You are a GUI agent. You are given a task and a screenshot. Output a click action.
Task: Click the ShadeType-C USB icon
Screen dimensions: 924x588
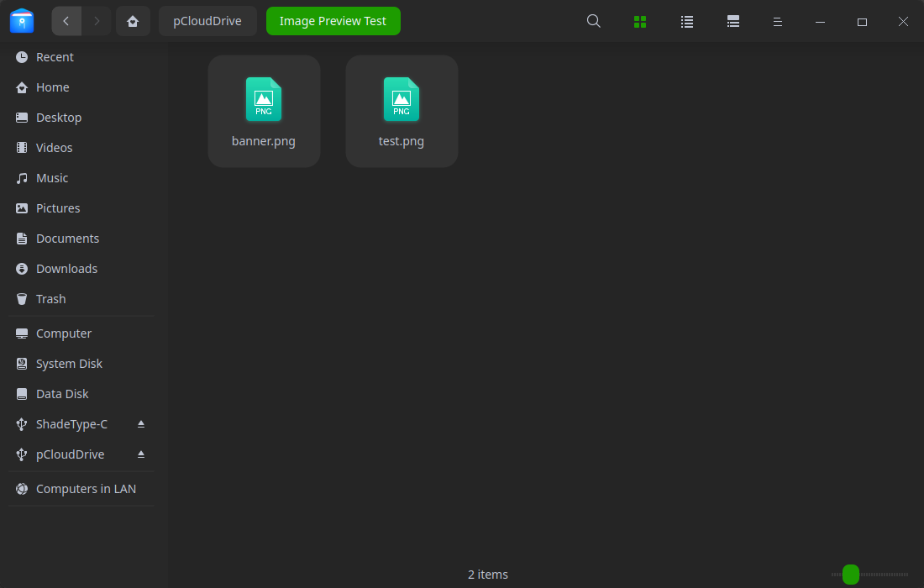pos(22,424)
